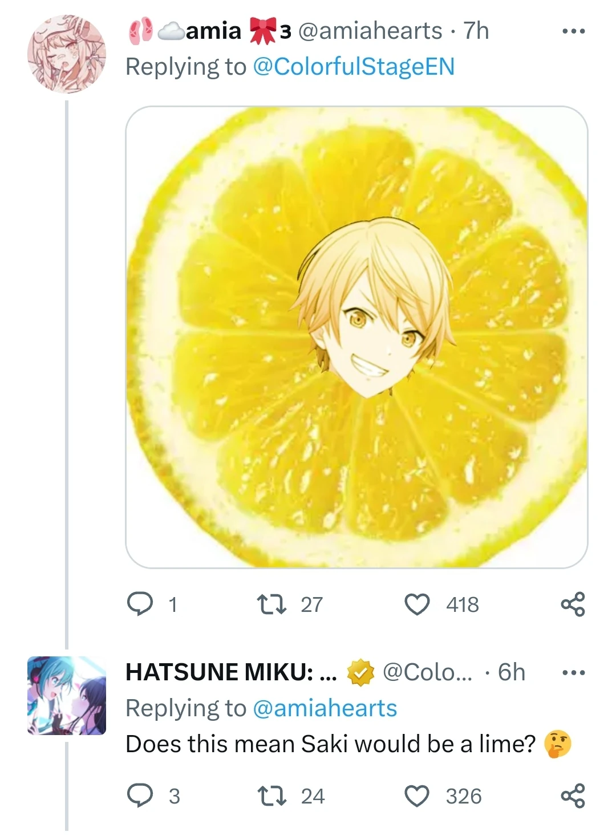
Task: Like the Saki lime reply
Action: coord(417,796)
